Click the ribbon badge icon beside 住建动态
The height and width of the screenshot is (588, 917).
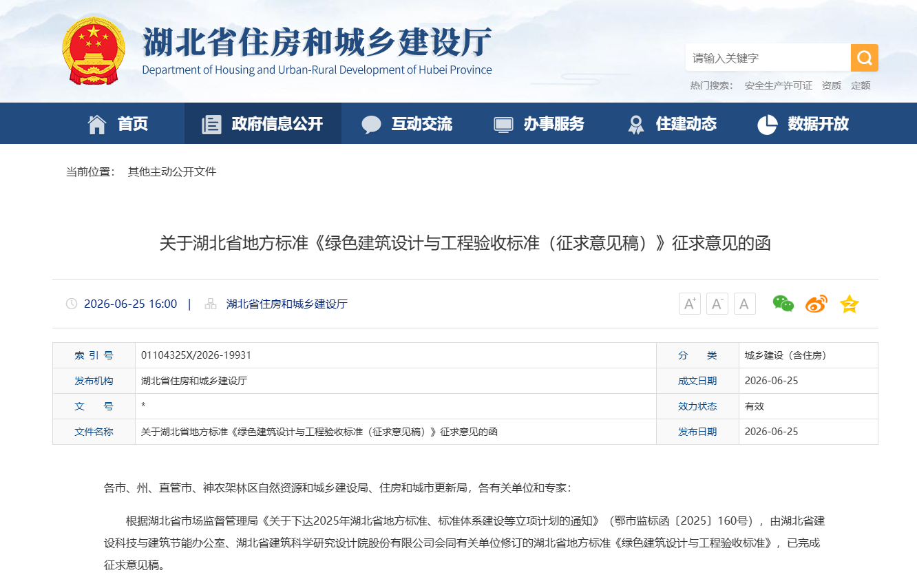point(636,125)
